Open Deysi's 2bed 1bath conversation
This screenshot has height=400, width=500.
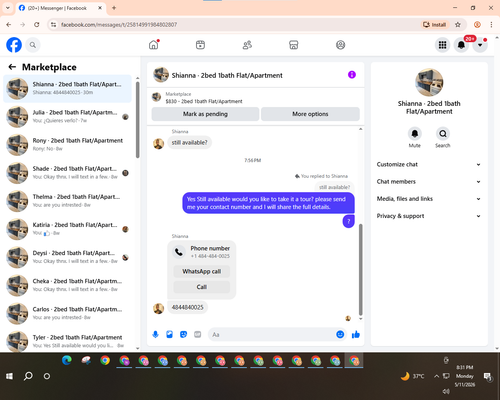point(67,257)
